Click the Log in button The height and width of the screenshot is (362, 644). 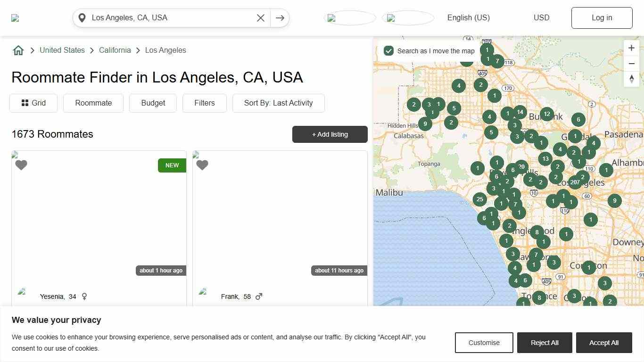(602, 17)
